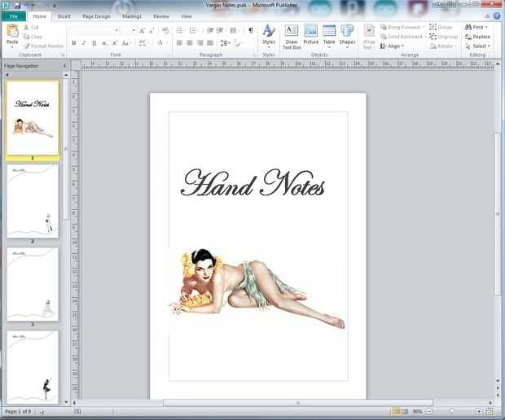Viewport: 505px width, 420px height.
Task: Switch to the View tab
Action: click(x=187, y=16)
